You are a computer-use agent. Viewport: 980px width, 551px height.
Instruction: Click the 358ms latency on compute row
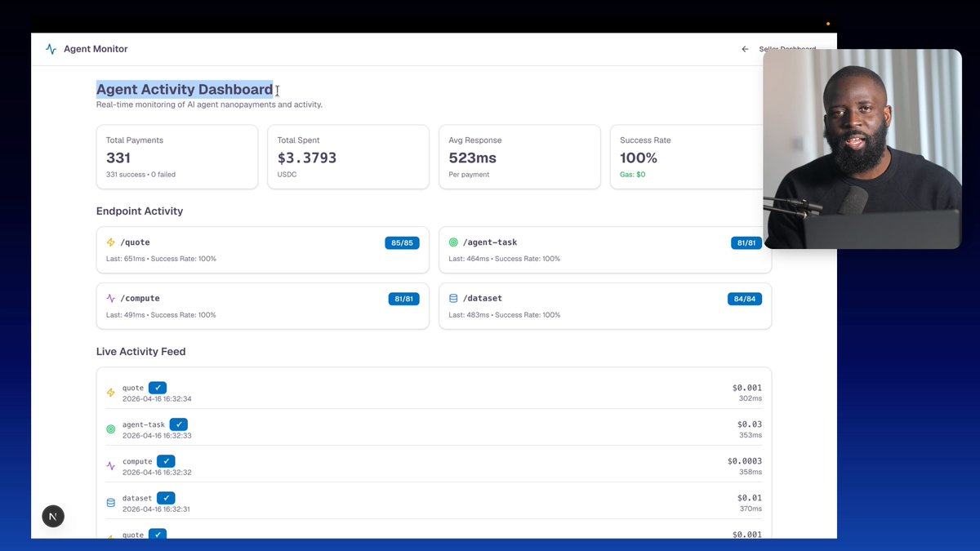tap(751, 472)
